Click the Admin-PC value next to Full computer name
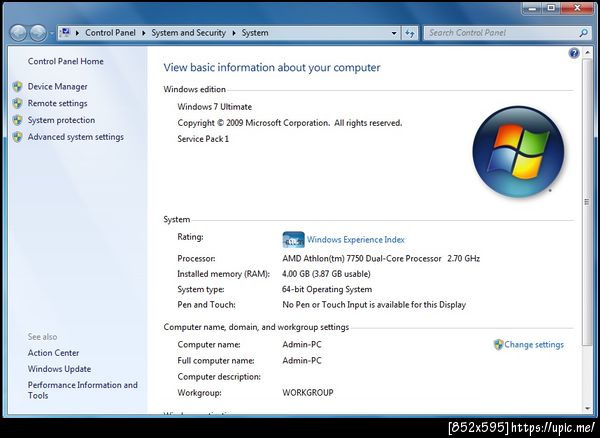This screenshot has height=438, width=600. (x=302, y=361)
